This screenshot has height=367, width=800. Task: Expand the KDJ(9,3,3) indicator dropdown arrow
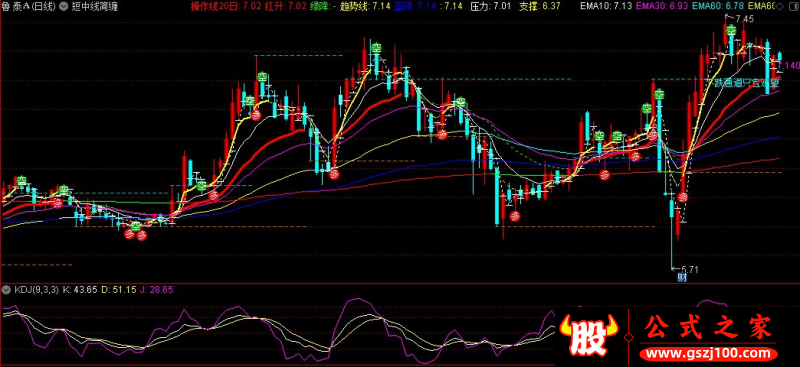(7, 289)
